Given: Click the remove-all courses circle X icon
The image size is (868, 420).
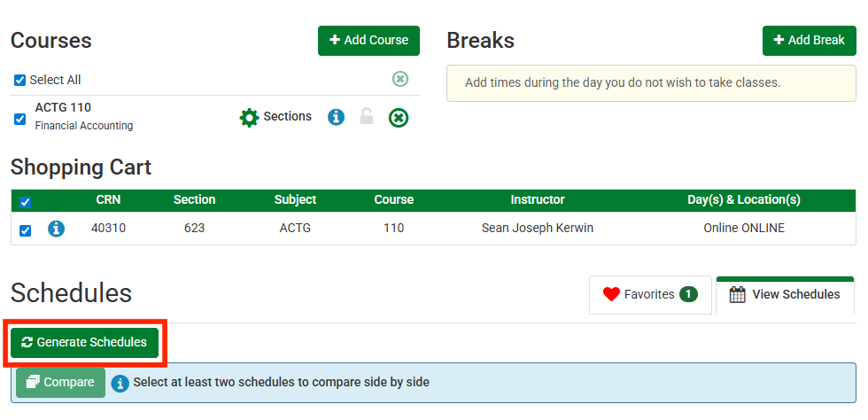Looking at the screenshot, I should point(400,80).
